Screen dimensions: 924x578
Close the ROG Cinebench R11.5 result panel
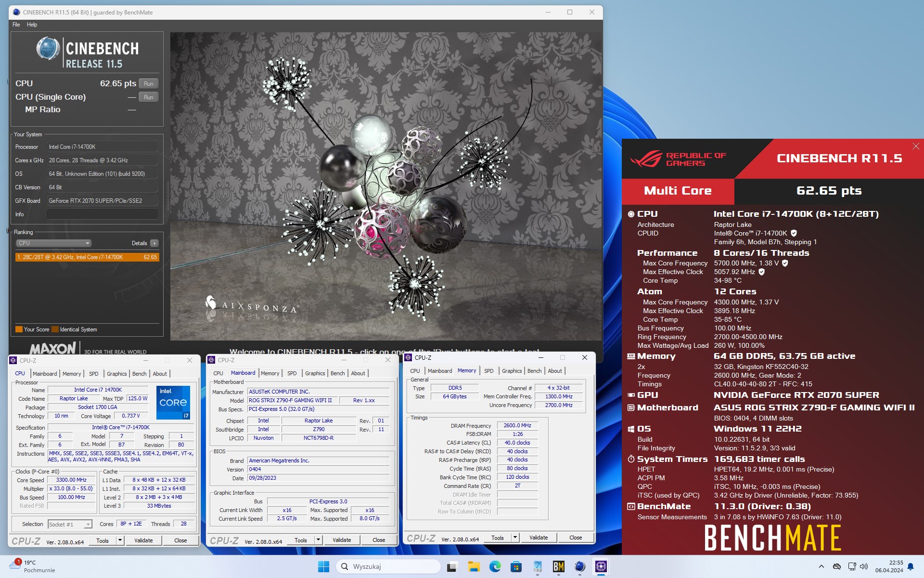(x=916, y=146)
